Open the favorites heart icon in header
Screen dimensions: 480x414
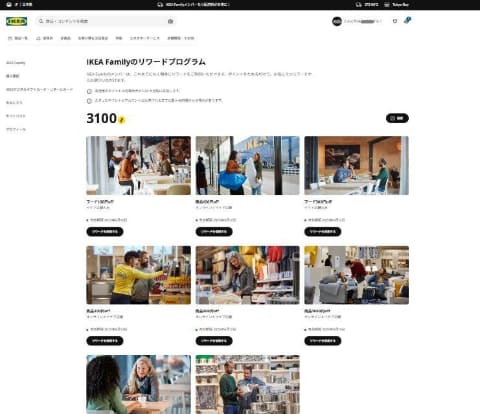click(x=395, y=21)
